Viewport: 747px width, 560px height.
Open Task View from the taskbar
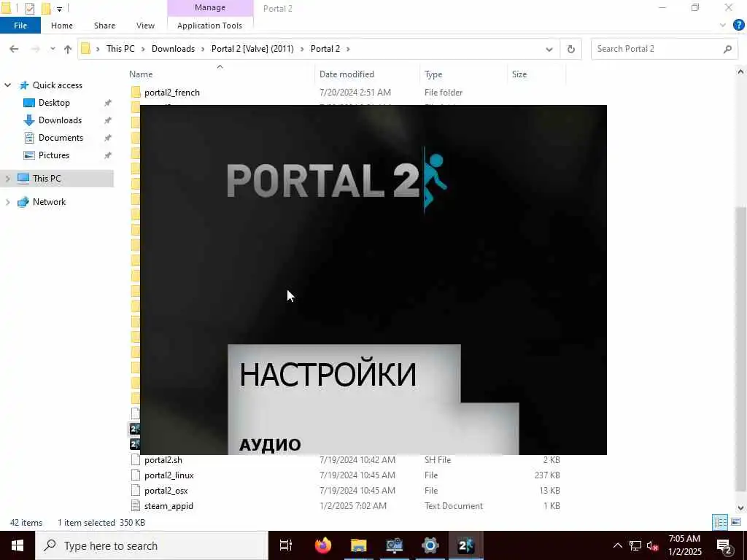point(286,545)
